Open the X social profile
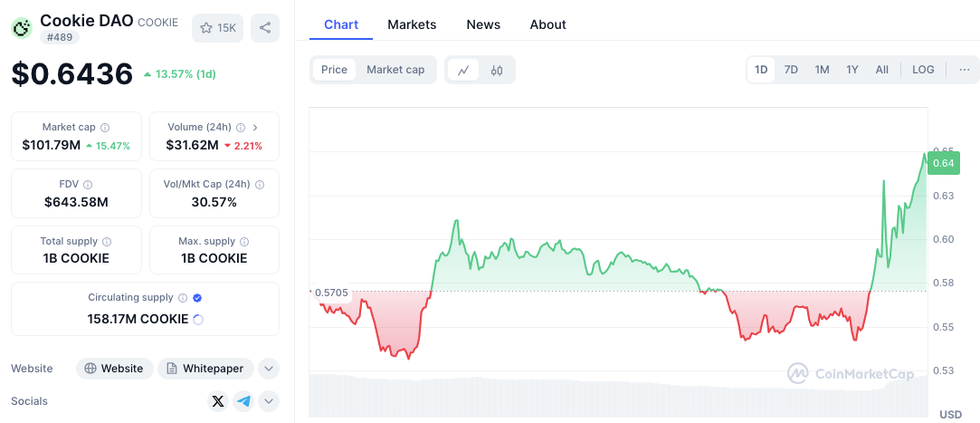 click(218, 401)
